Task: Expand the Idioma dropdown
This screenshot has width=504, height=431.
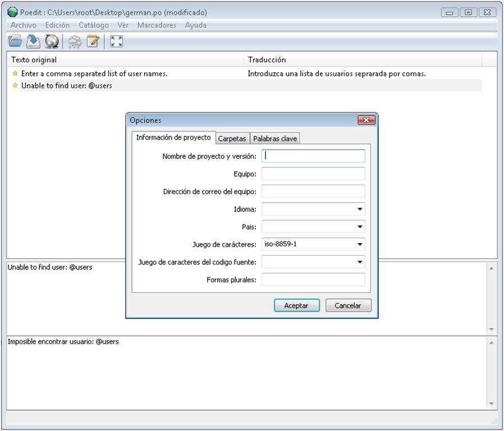Action: pyautogui.click(x=359, y=209)
